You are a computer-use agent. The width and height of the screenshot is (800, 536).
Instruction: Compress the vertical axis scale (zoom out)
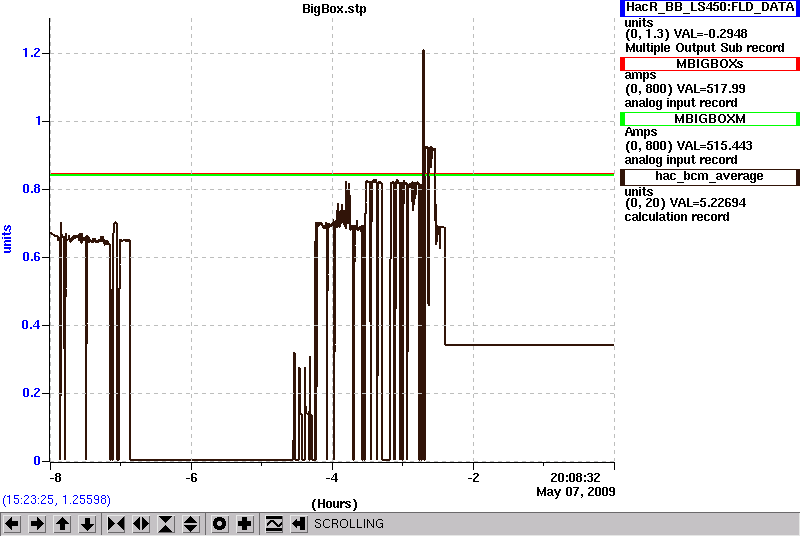[x=166, y=524]
